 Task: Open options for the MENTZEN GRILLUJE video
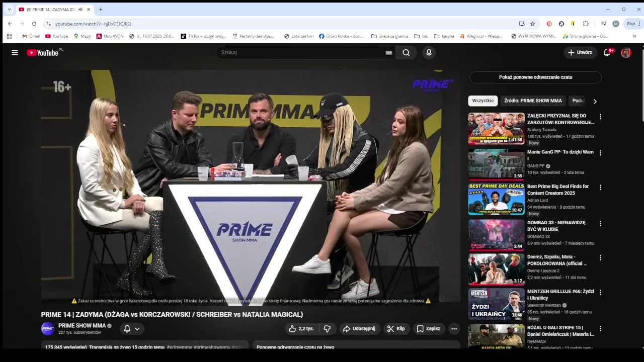point(600,292)
